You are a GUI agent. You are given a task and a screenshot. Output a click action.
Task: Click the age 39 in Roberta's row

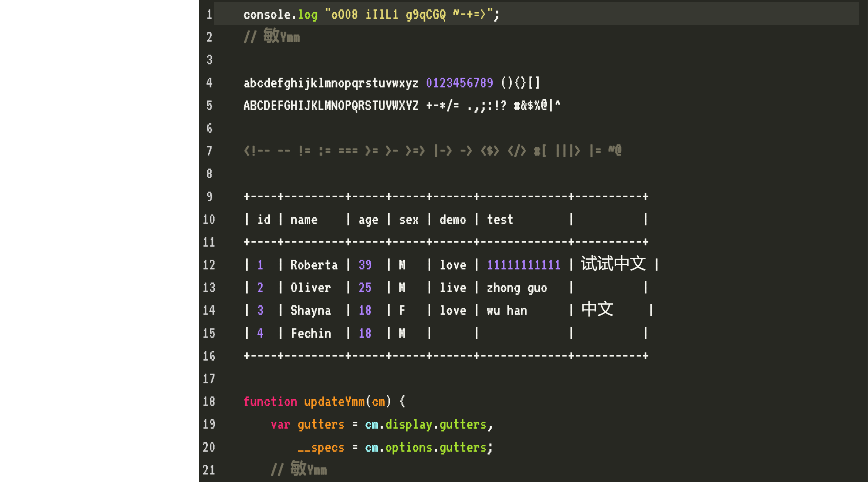[365, 265]
